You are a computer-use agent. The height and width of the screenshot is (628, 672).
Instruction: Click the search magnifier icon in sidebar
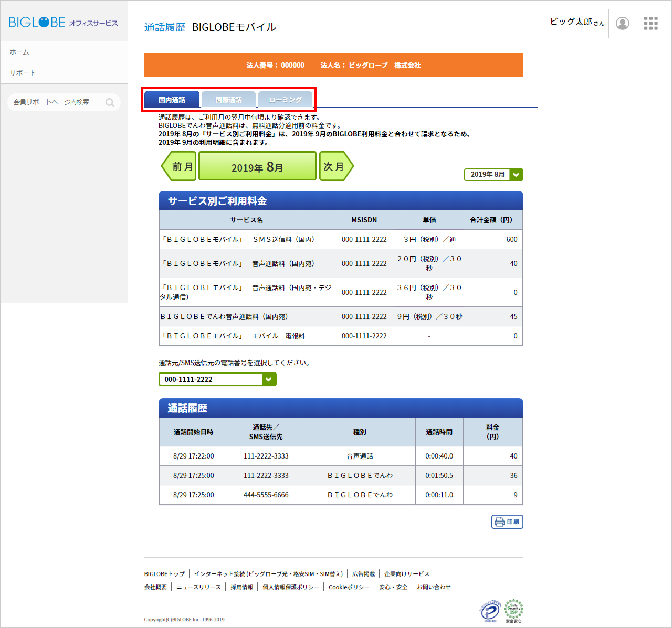pyautogui.click(x=110, y=102)
